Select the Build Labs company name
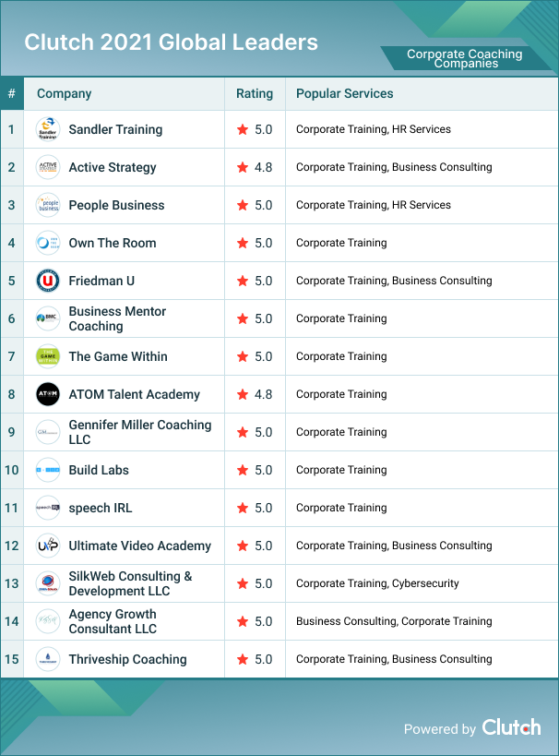The image size is (559, 756). pos(99,470)
